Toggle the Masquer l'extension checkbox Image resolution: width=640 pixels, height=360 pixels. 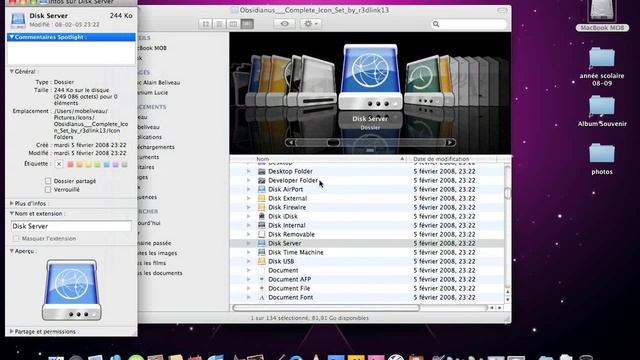(16, 238)
